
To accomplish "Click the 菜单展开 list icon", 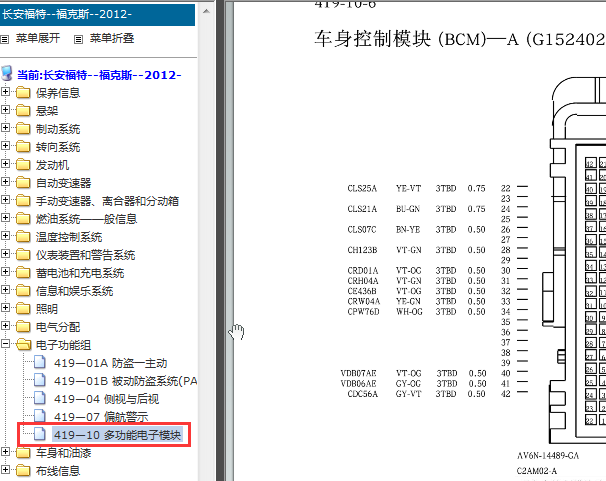I will [x=5, y=39].
